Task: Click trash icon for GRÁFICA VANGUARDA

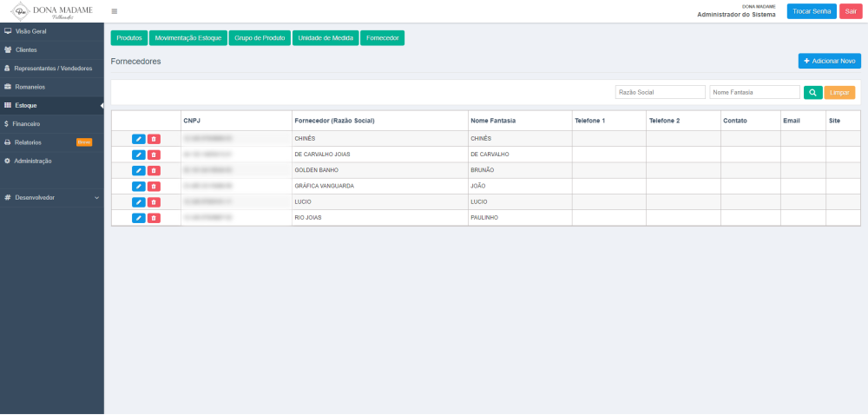Action: [154, 187]
